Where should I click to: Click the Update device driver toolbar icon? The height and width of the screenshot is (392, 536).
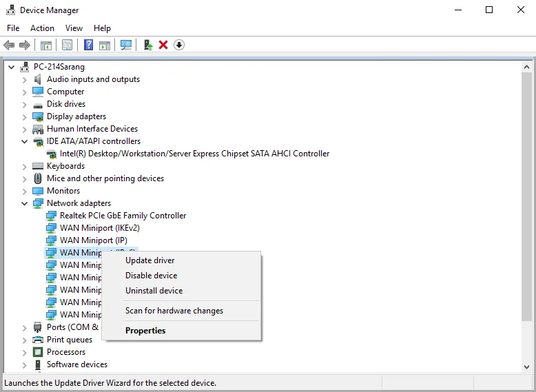[x=148, y=45]
